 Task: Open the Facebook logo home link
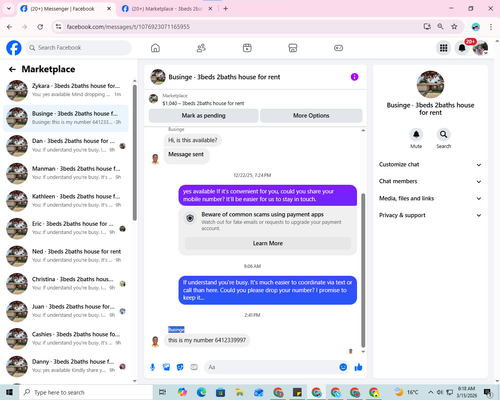14,48
